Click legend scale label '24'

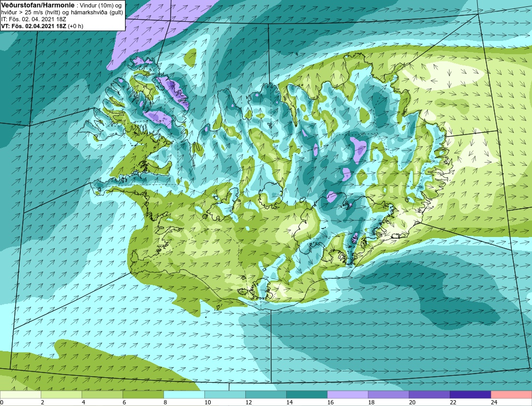coord(494,402)
